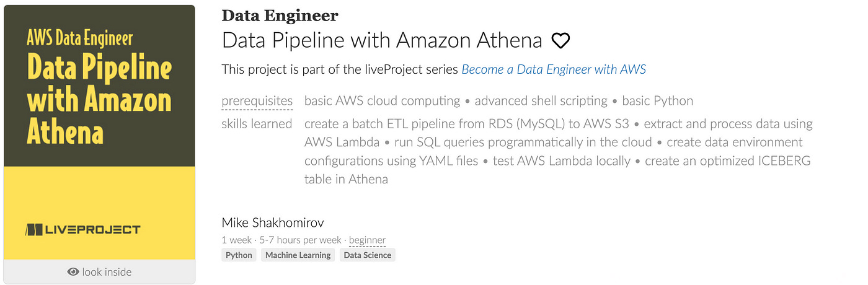
Task: Click the 1 week duration text
Action: coord(236,240)
